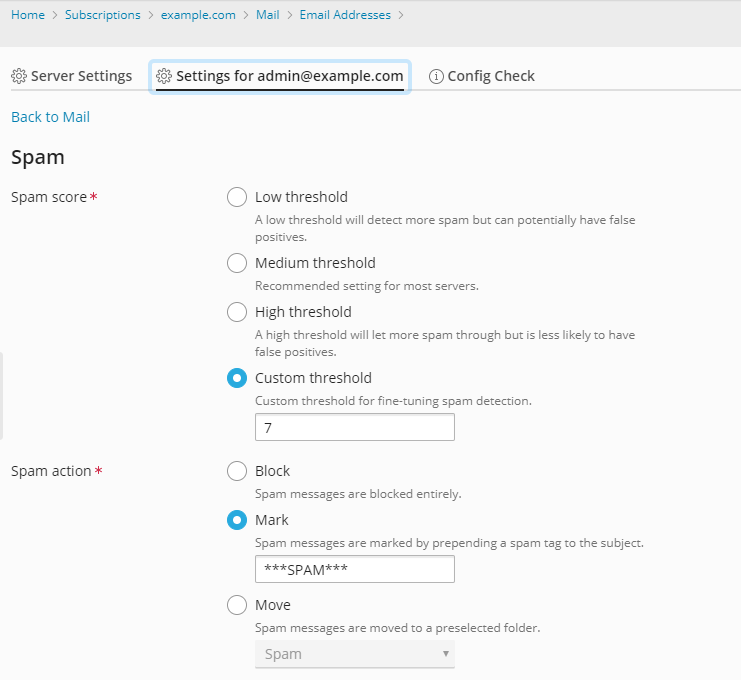Click the spam tag field with ***SPAM***
The height and width of the screenshot is (680, 741).
(355, 569)
